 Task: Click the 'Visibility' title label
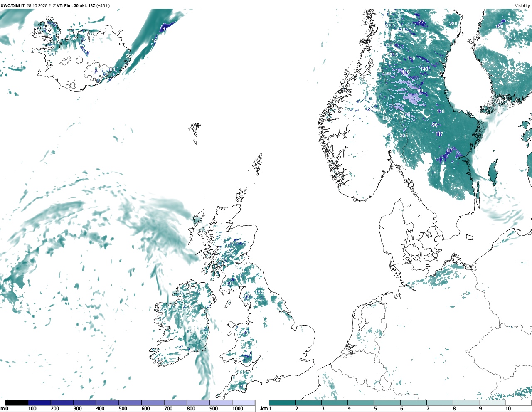pyautogui.click(x=522, y=5)
